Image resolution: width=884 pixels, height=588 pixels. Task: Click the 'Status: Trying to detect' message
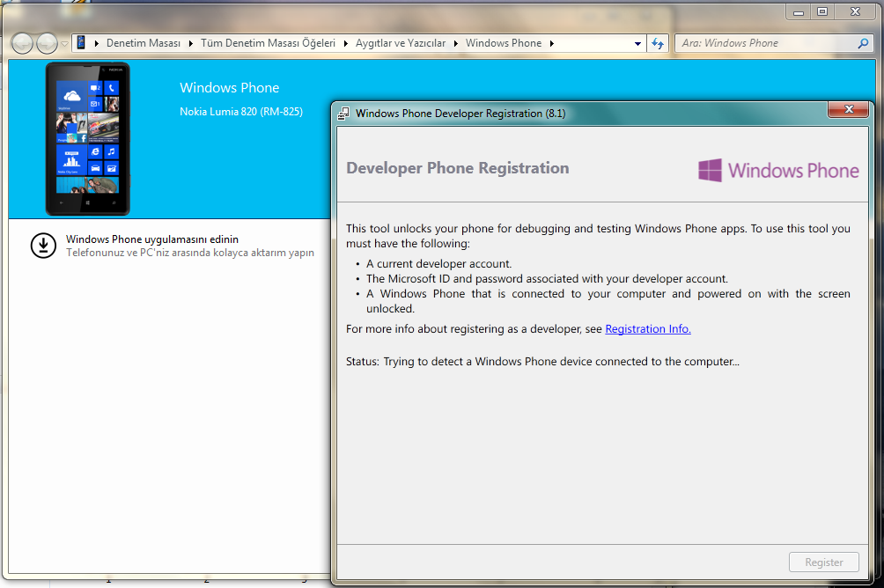click(542, 362)
